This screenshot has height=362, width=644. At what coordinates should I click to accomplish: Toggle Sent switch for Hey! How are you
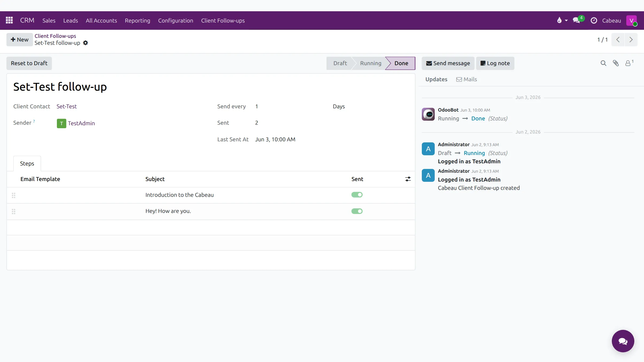357,211
